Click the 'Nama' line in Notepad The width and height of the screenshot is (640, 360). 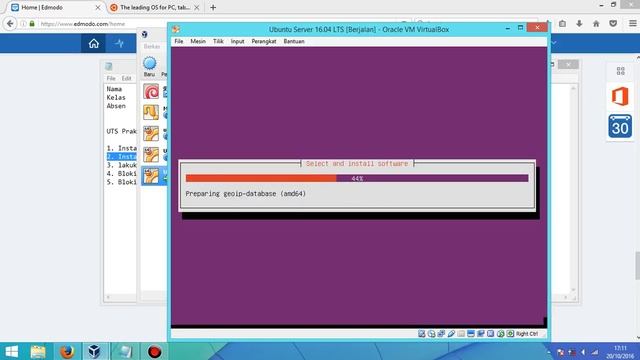point(114,89)
